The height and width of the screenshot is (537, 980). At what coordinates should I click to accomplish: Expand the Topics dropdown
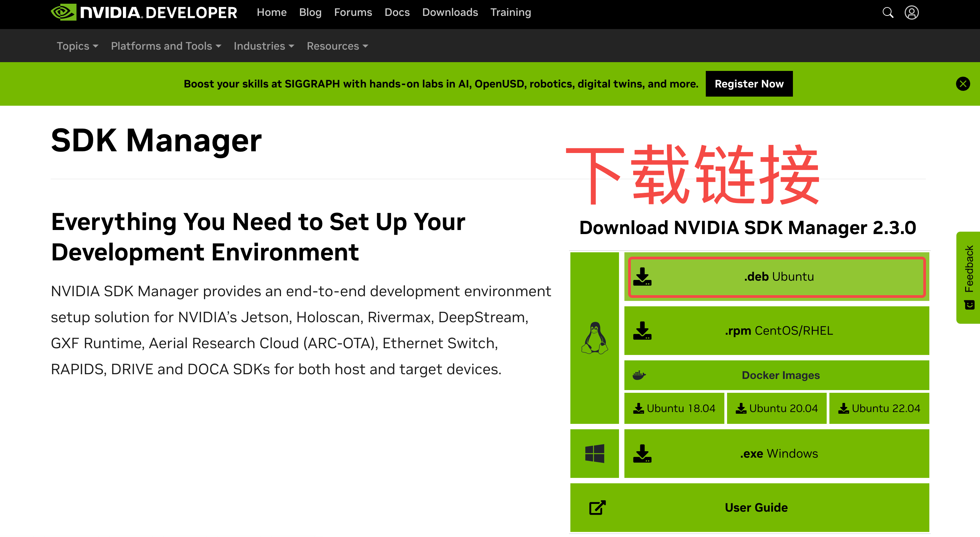[x=78, y=46]
